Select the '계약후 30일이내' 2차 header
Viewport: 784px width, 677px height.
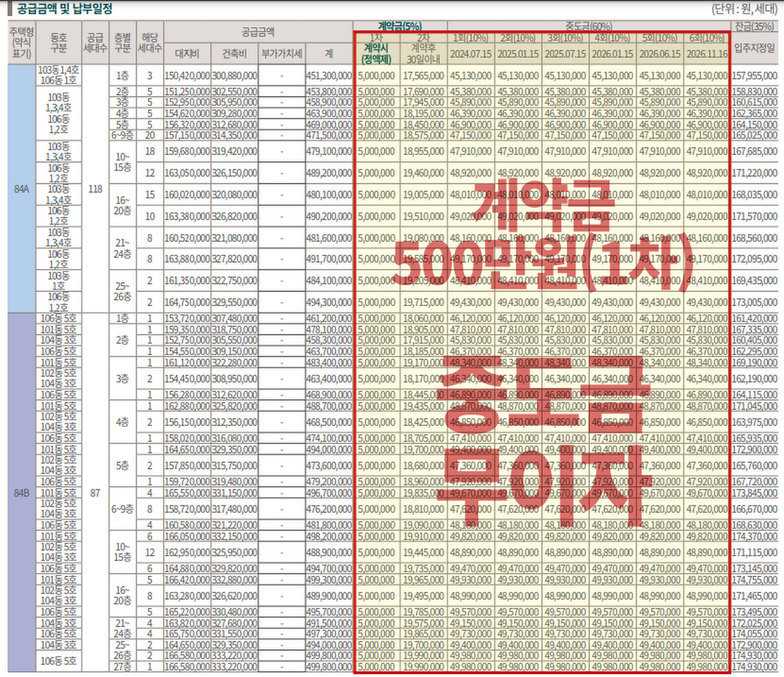[423, 54]
